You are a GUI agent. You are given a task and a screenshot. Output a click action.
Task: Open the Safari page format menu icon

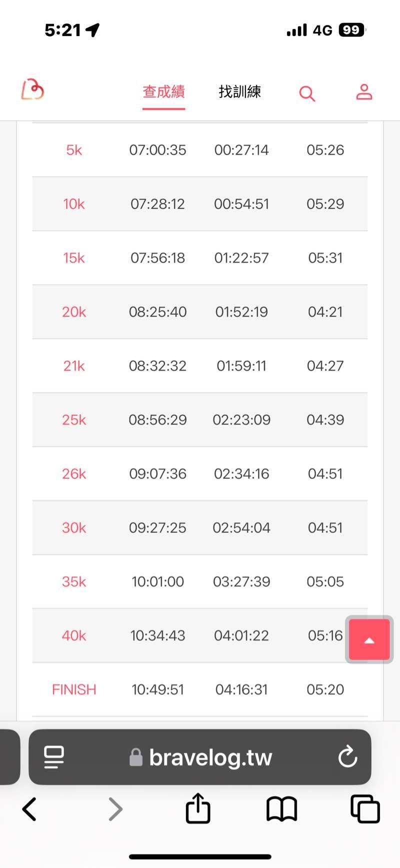54,757
